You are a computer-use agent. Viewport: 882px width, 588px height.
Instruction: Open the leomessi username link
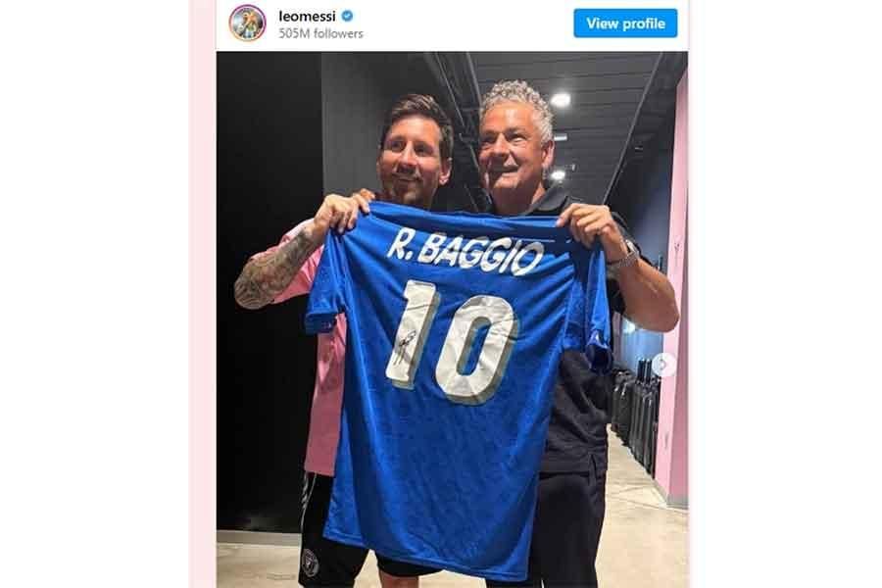[x=307, y=17]
